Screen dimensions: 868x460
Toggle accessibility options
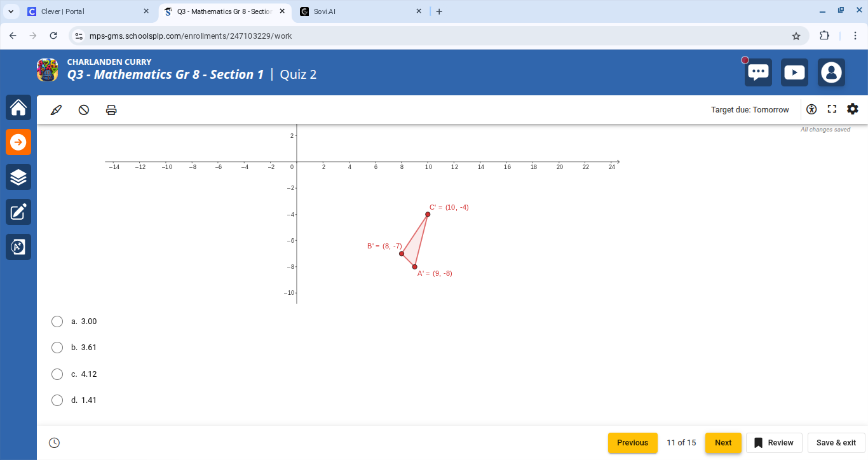coord(811,109)
